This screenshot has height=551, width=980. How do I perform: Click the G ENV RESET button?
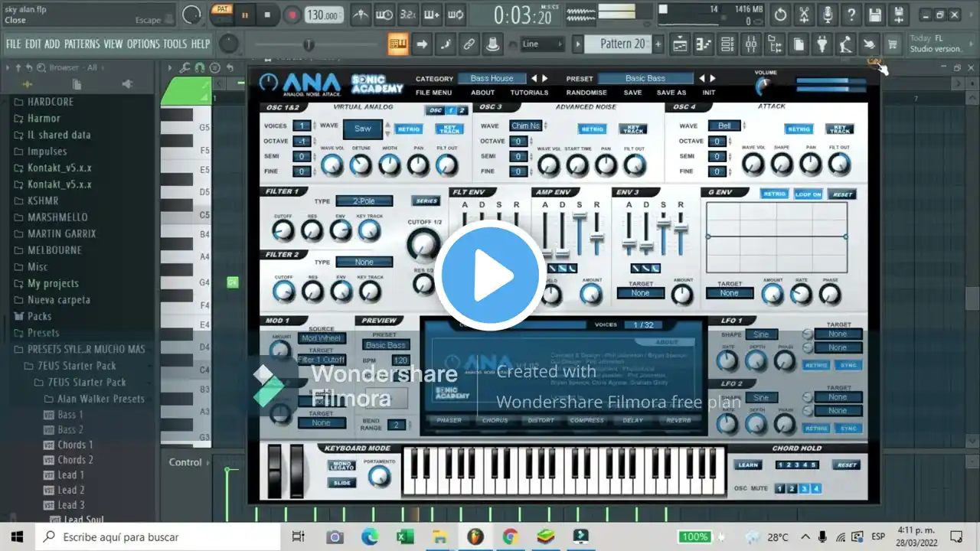click(842, 194)
